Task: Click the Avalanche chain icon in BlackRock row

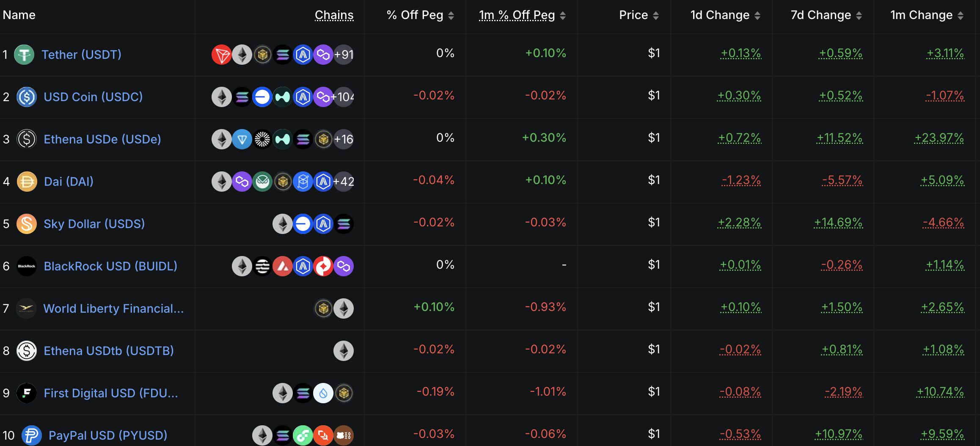Action: [x=283, y=266]
